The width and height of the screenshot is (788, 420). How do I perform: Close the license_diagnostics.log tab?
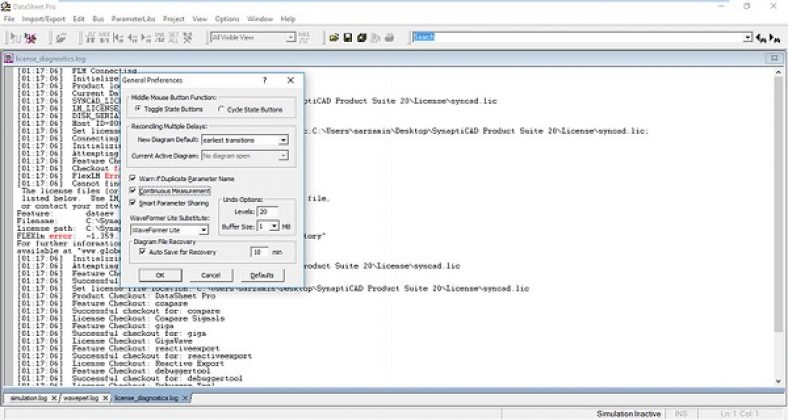(x=185, y=398)
